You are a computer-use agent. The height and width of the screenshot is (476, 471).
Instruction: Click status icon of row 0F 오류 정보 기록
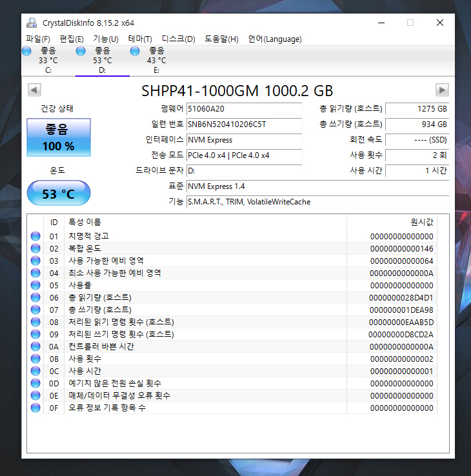click(x=35, y=408)
